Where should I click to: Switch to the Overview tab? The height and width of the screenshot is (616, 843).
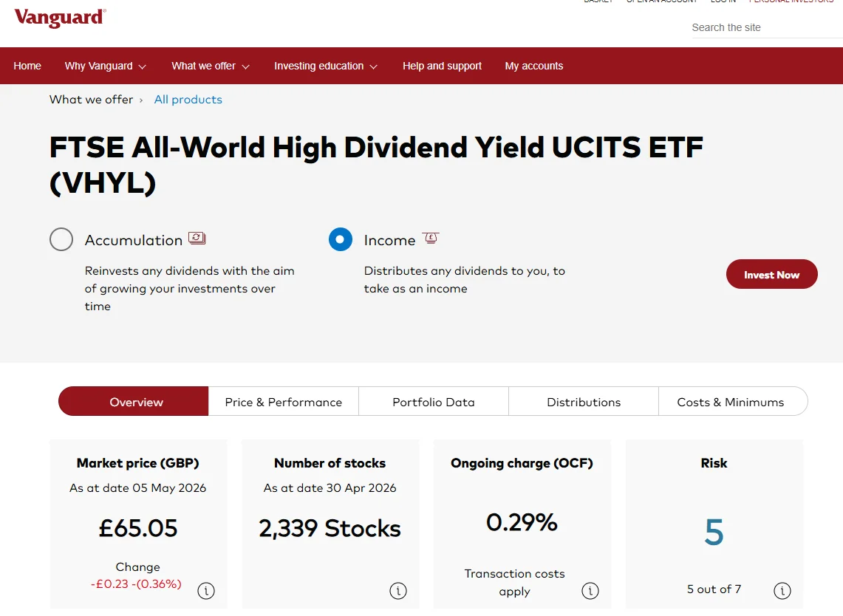point(133,402)
